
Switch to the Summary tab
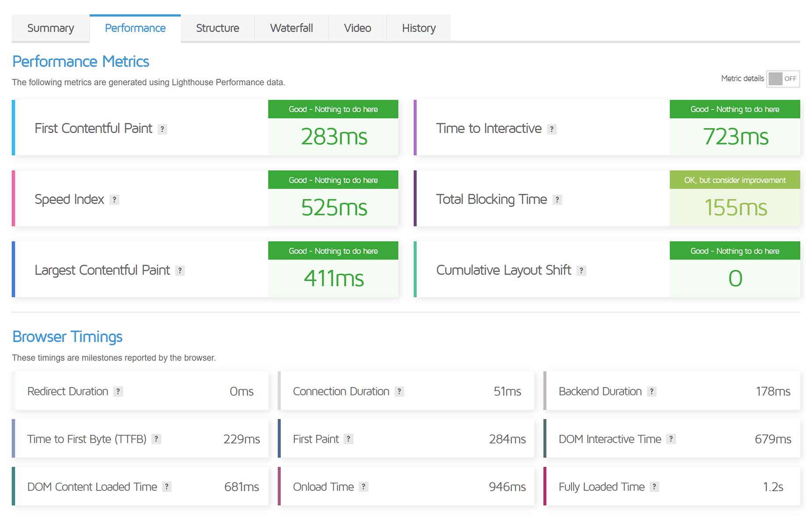50,28
